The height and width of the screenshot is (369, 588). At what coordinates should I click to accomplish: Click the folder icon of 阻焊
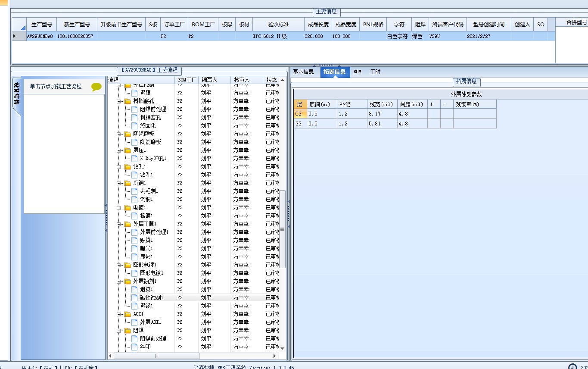128,330
